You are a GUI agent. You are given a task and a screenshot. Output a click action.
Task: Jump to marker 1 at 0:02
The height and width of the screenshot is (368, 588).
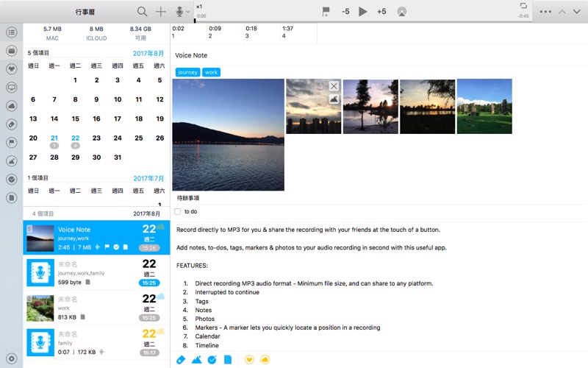[189, 32]
